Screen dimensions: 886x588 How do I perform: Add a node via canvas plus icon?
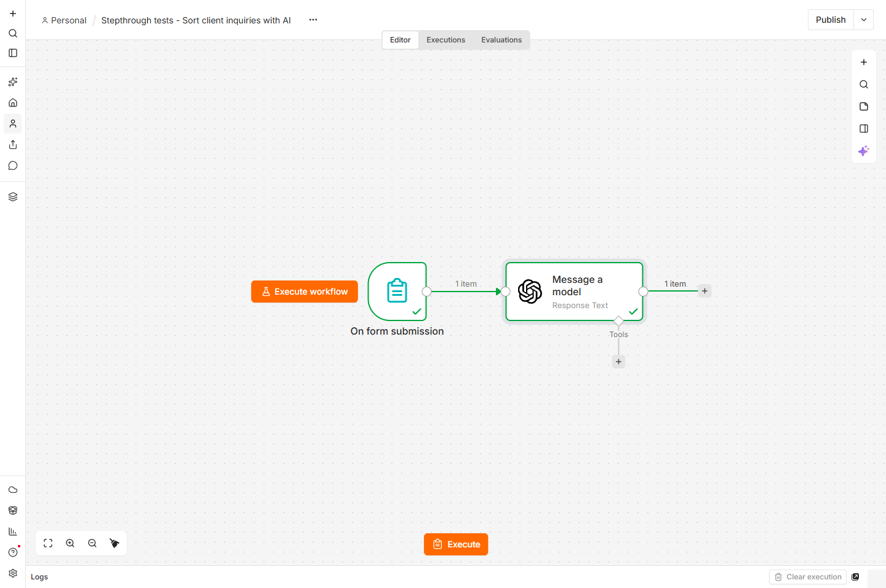tap(864, 62)
